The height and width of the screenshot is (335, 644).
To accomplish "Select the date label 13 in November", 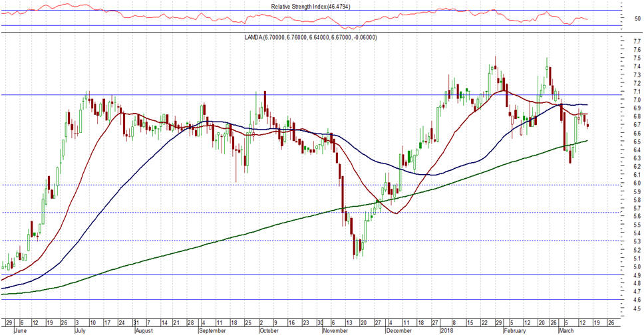I will point(349,323).
